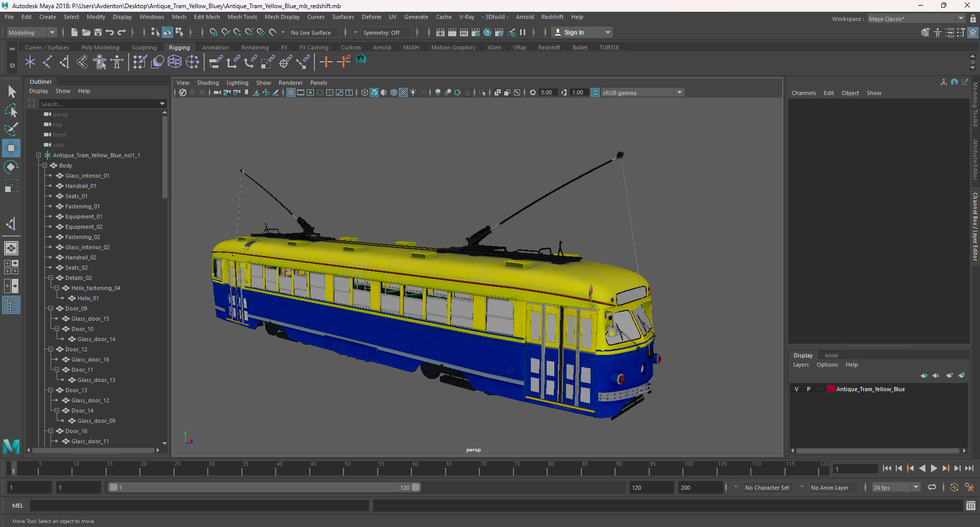
Task: Activate the Move tool in the toolbox
Action: [x=11, y=148]
